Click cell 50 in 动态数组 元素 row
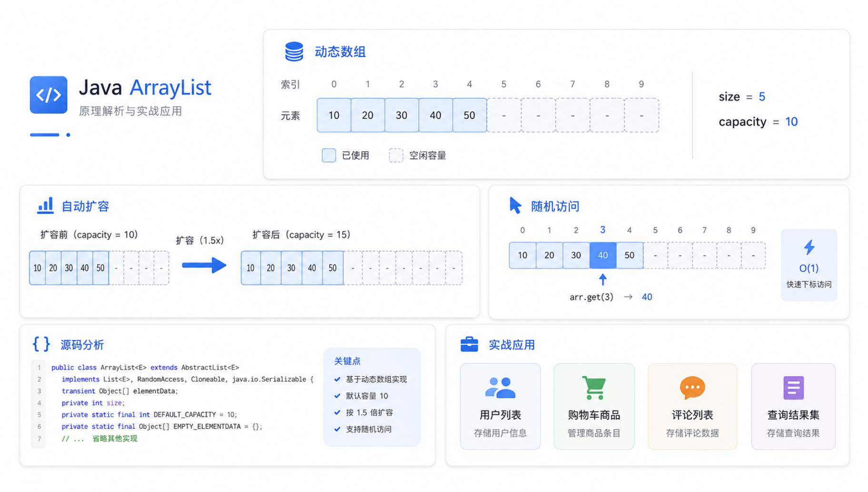 click(469, 115)
